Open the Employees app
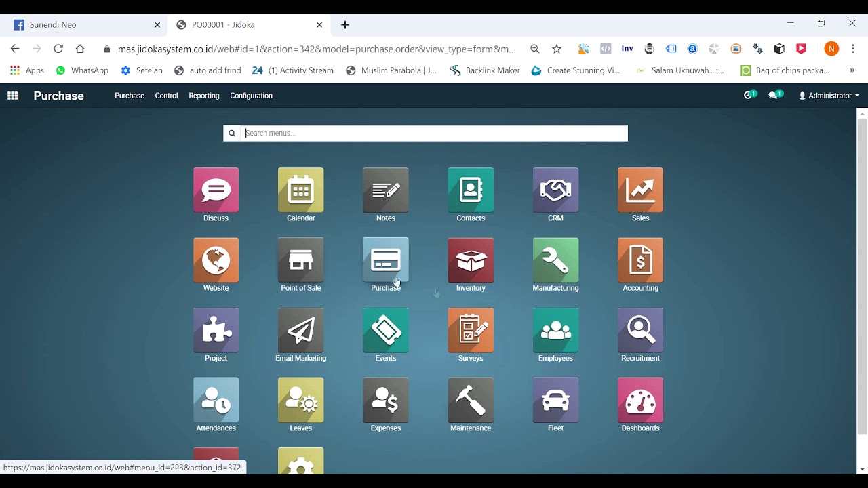The image size is (868, 488). tap(555, 331)
